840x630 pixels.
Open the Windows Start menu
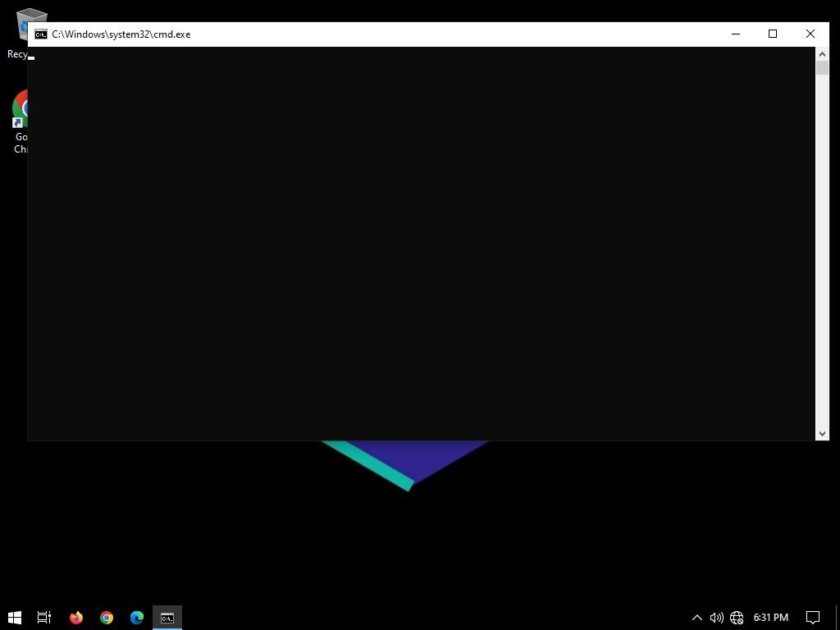14,617
